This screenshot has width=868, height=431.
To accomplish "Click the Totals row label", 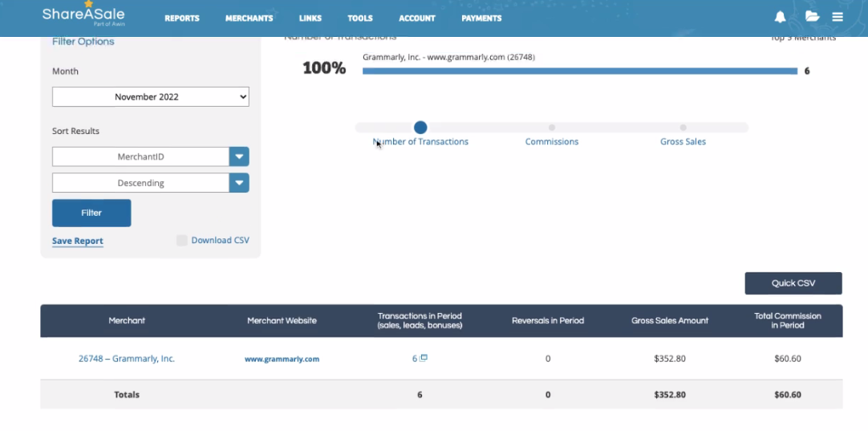I will pos(127,394).
